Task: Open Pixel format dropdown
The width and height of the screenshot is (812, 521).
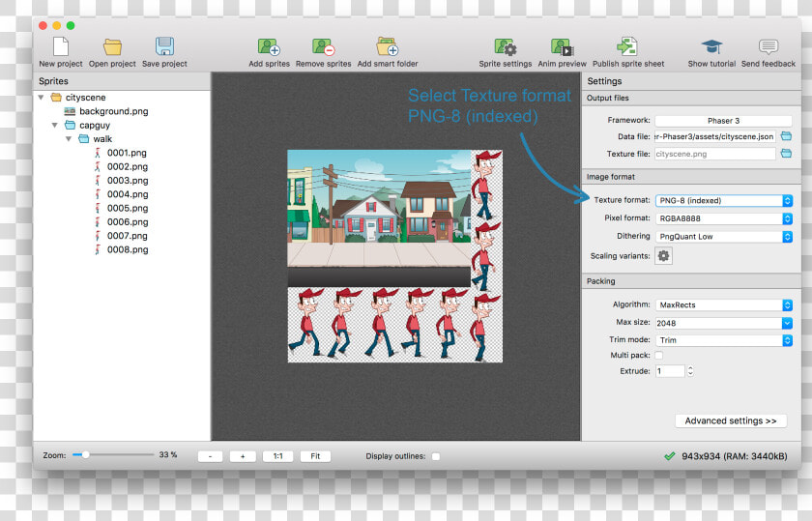Action: 723,218
